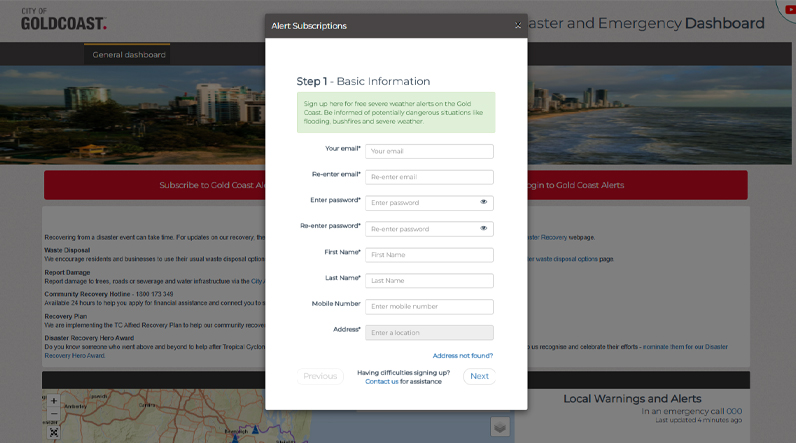Focus the Your email field
Image resolution: width=796 pixels, height=443 pixels.
point(429,152)
